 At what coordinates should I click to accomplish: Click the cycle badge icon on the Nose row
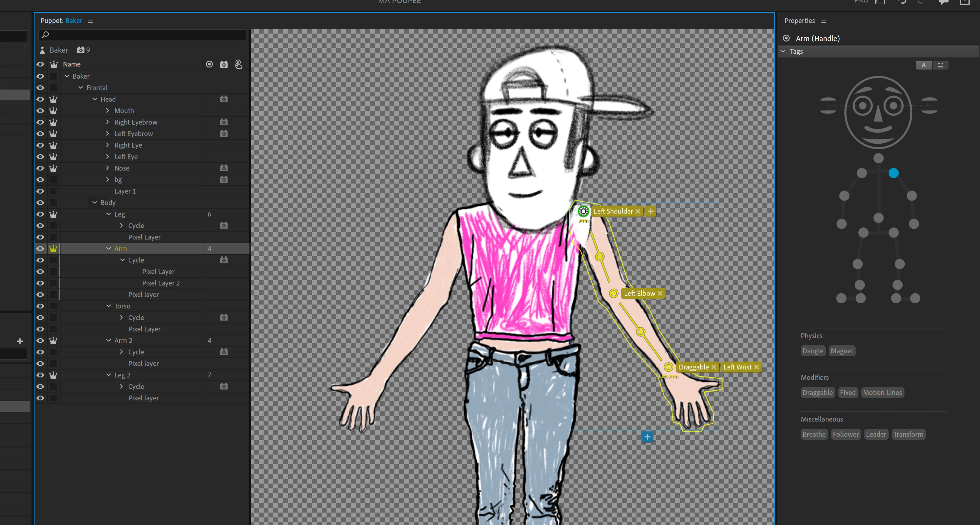tap(224, 168)
